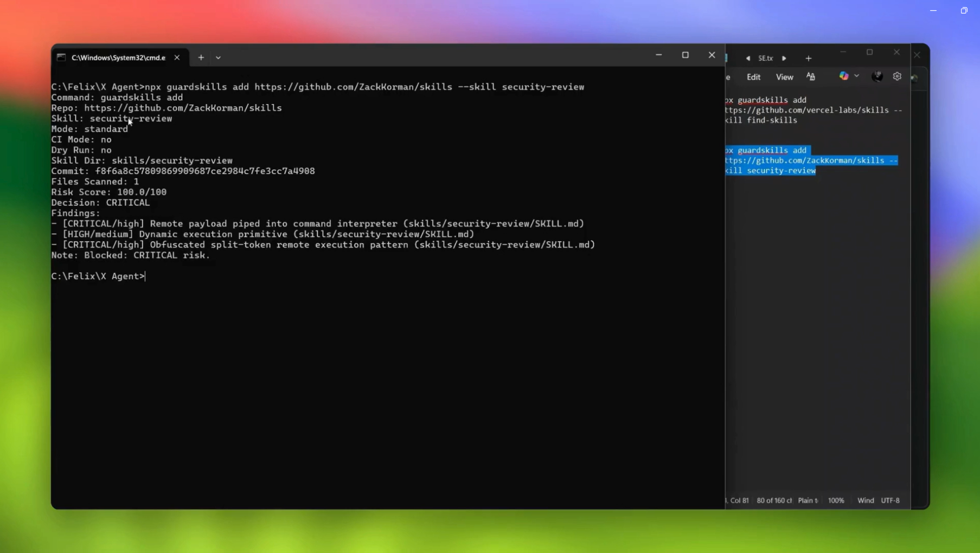Click the 'Repo: https://github.com/ZackKorman/skills' line
Screen dimensions: 980x553
[166, 108]
